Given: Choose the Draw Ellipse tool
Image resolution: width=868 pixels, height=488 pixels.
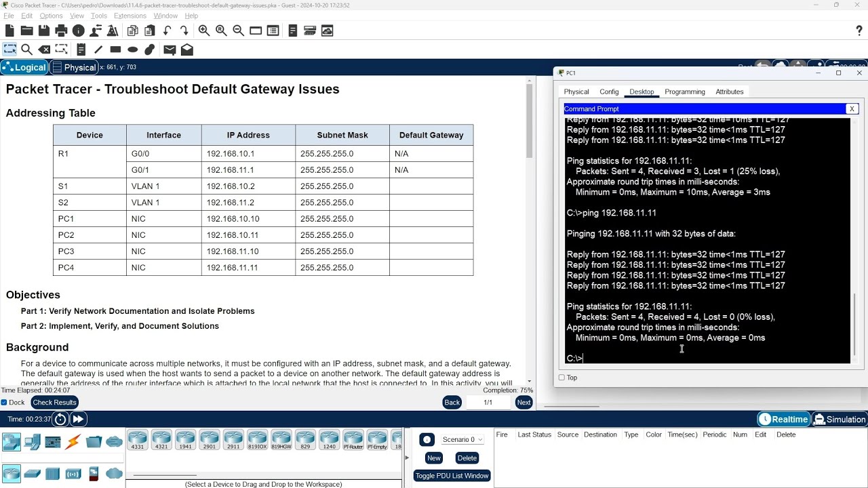Looking at the screenshot, I should click(133, 49).
